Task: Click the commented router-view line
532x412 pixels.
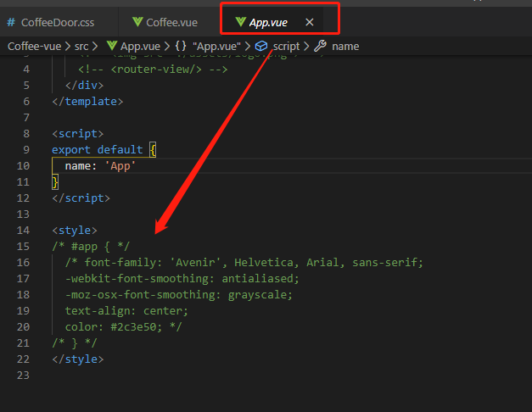Action: tap(153, 70)
